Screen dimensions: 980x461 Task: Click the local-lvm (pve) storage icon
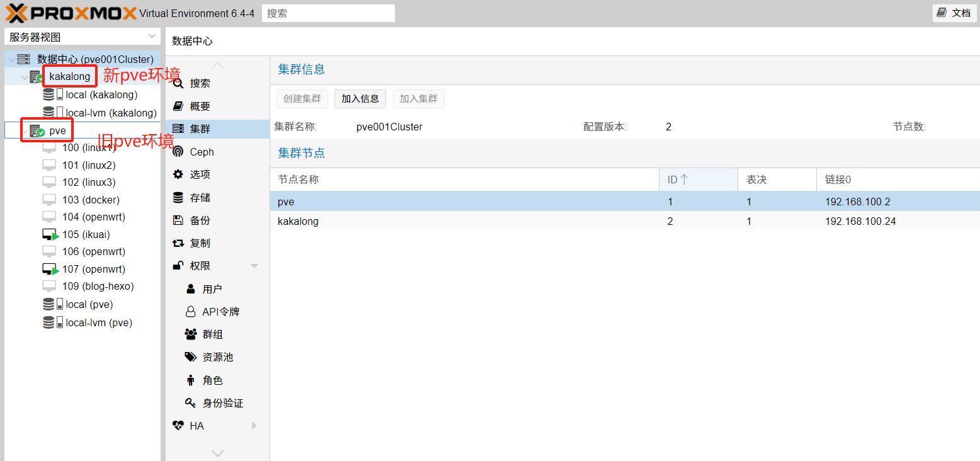48,322
